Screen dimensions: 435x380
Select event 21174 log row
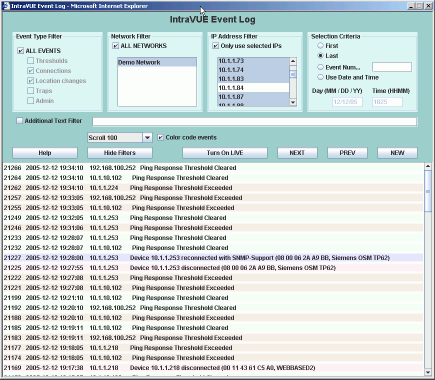tap(213, 358)
